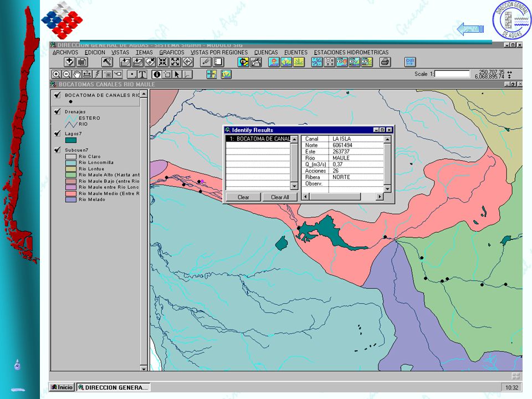Click the 'NORTE' Ribera value

(341, 177)
